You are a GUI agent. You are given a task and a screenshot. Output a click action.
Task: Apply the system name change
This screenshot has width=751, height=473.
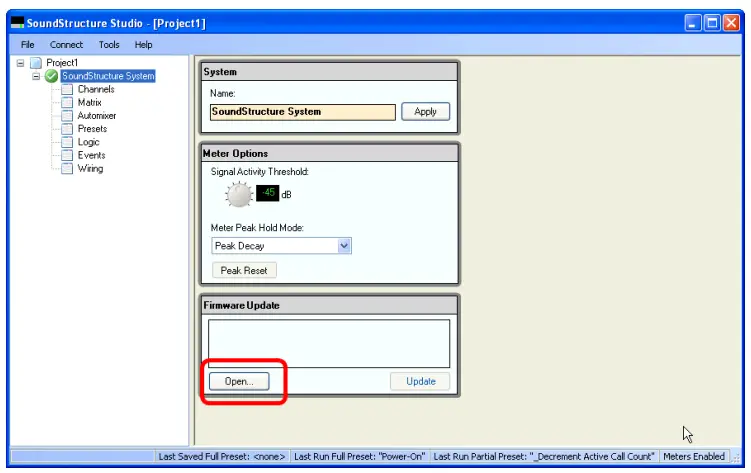pos(425,112)
